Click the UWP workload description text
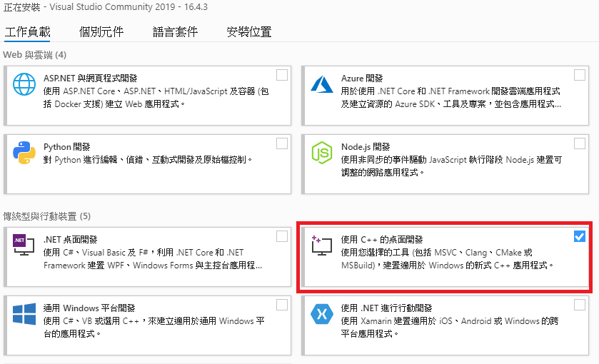 pyautogui.click(x=154, y=328)
